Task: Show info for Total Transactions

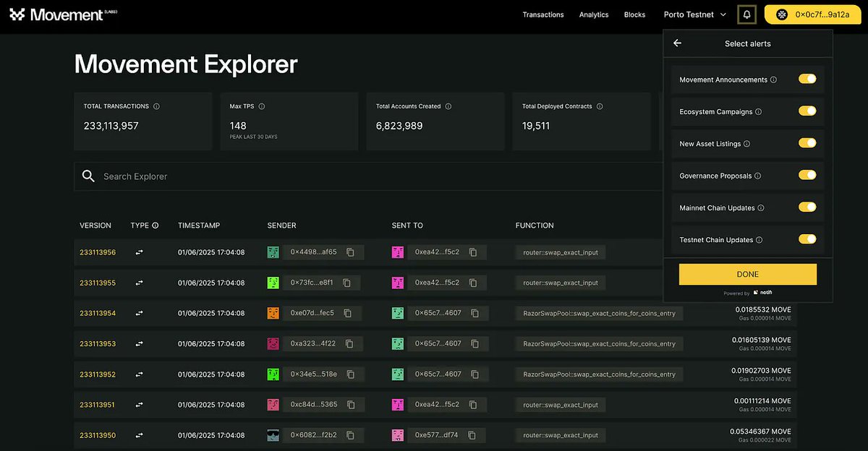Action: click(x=156, y=106)
